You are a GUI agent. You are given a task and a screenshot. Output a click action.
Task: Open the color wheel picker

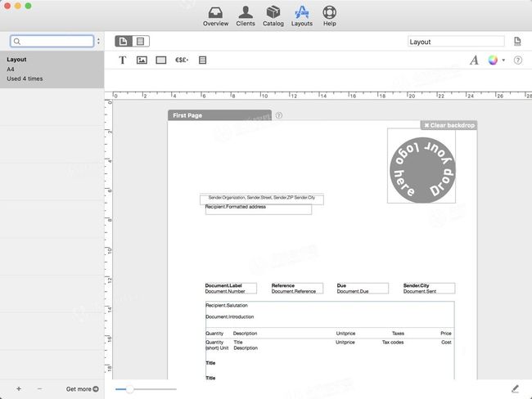493,61
